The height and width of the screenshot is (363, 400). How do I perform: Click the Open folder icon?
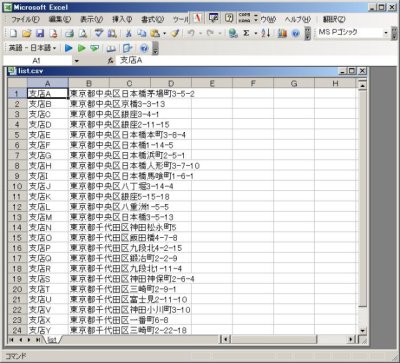click(27, 33)
